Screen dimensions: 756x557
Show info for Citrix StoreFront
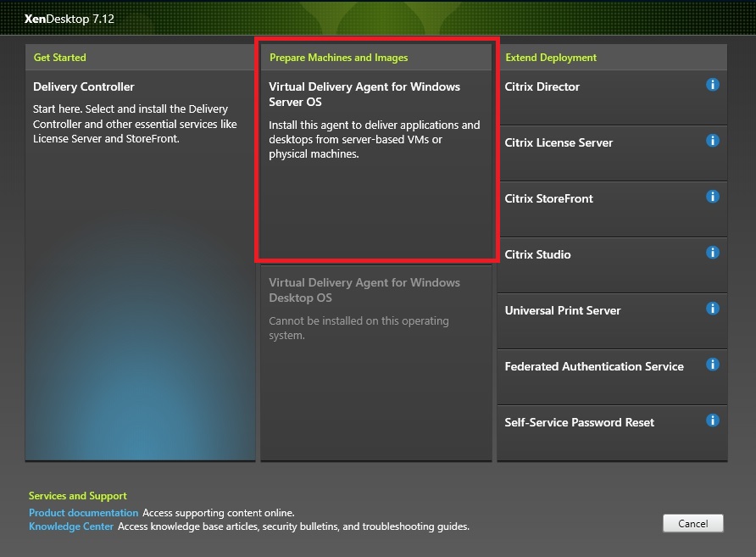713,197
